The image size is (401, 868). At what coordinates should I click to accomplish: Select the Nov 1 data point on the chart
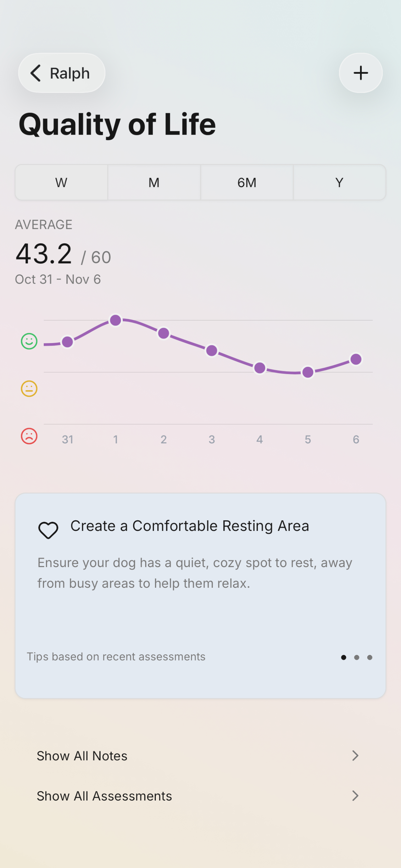point(116,320)
